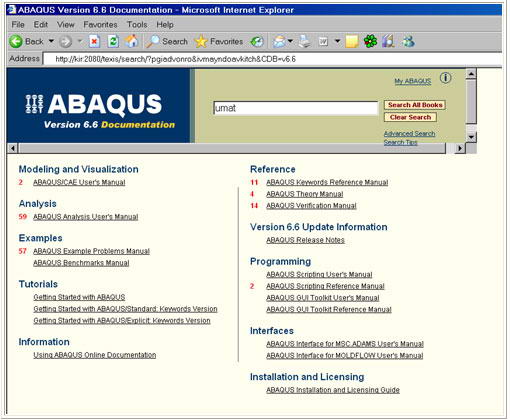Open the ABAQUS Scripting User's Manual link
Image resolution: width=510 pixels, height=420 pixels.
pyautogui.click(x=319, y=274)
